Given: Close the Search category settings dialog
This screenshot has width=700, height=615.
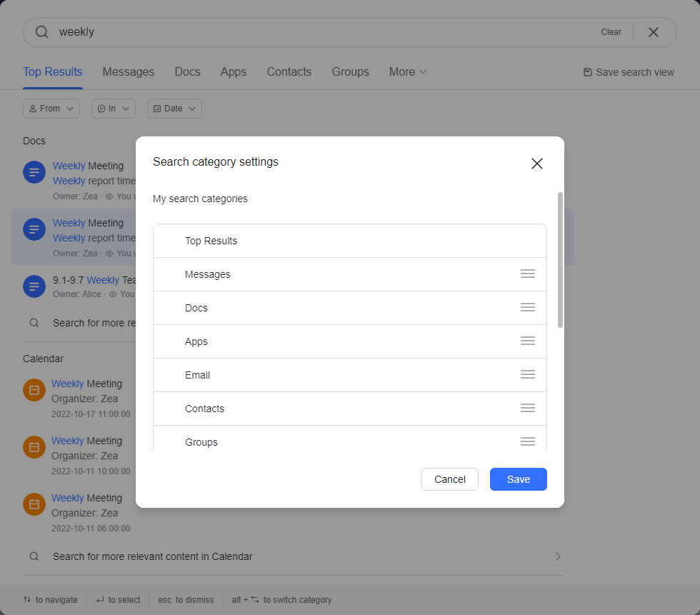Looking at the screenshot, I should [x=537, y=164].
